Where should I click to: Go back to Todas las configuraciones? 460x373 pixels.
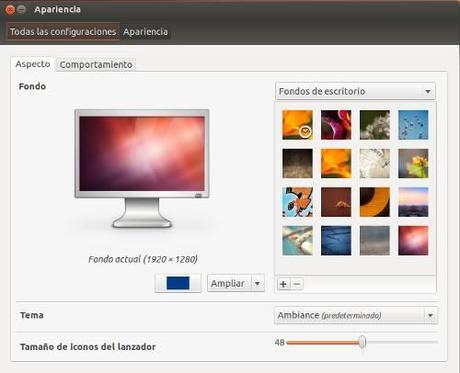[63, 32]
